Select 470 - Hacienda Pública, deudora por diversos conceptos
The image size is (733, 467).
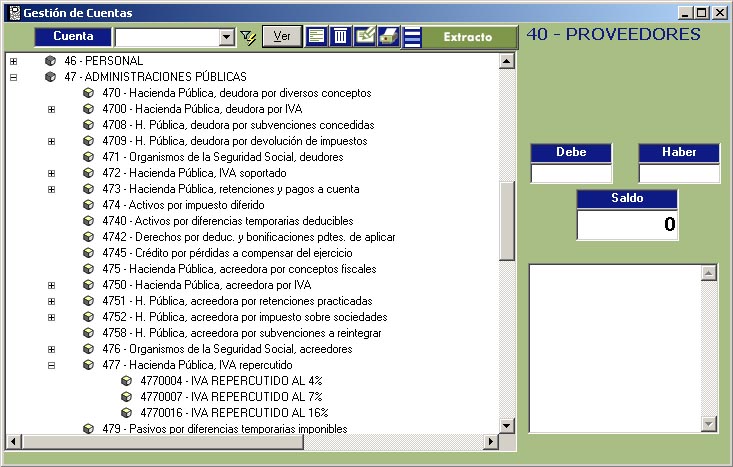(237, 93)
